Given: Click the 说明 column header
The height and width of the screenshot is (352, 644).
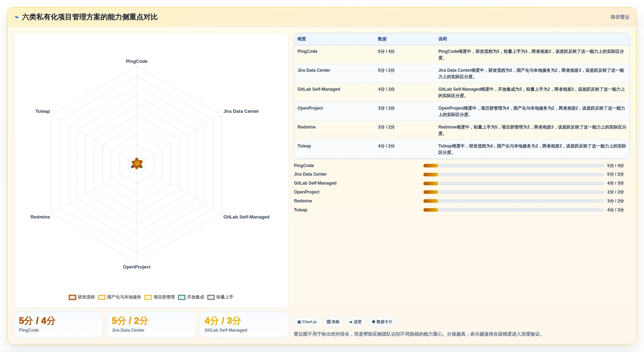Looking at the screenshot, I should point(443,39).
